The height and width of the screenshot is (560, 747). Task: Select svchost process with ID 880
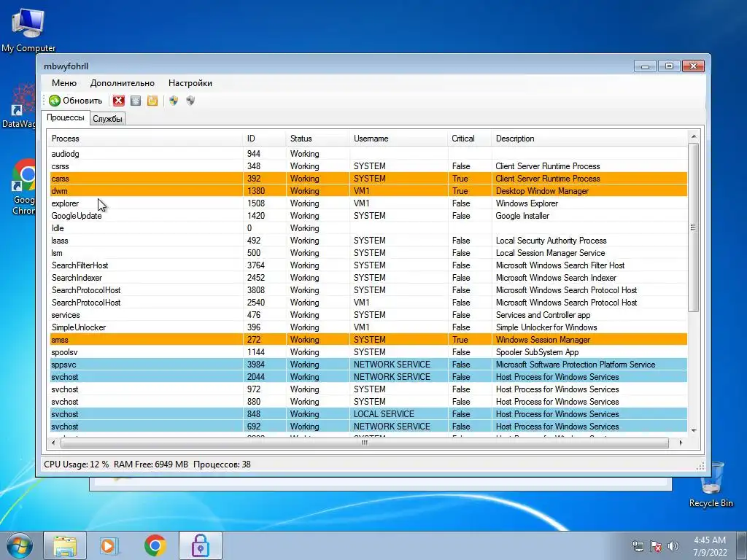pos(368,402)
